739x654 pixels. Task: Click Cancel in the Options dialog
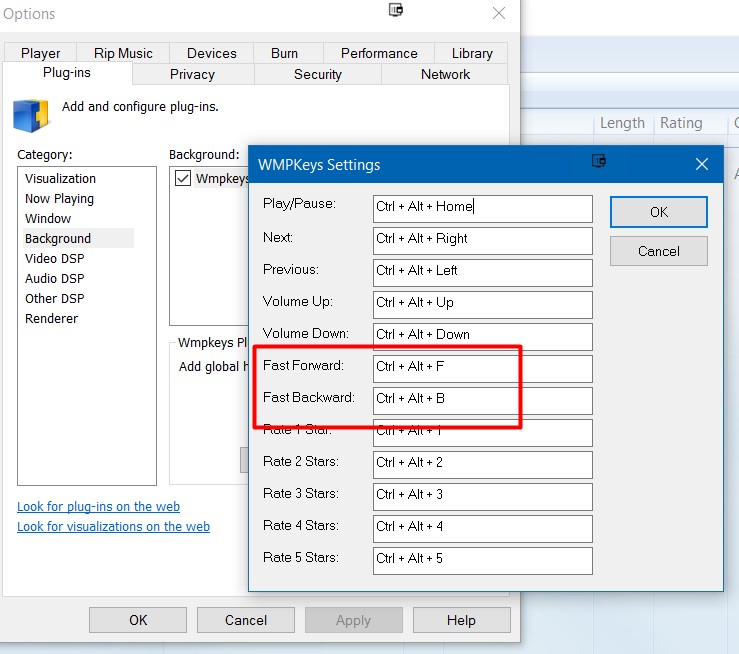pos(246,620)
